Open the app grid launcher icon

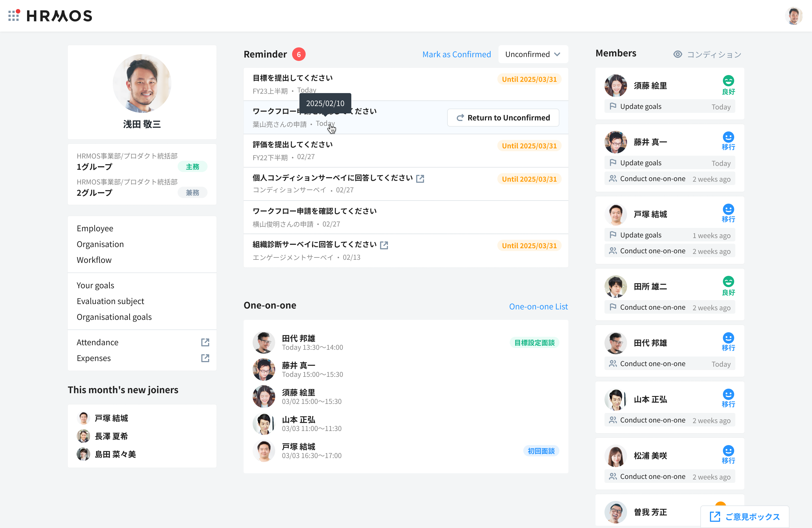14,16
